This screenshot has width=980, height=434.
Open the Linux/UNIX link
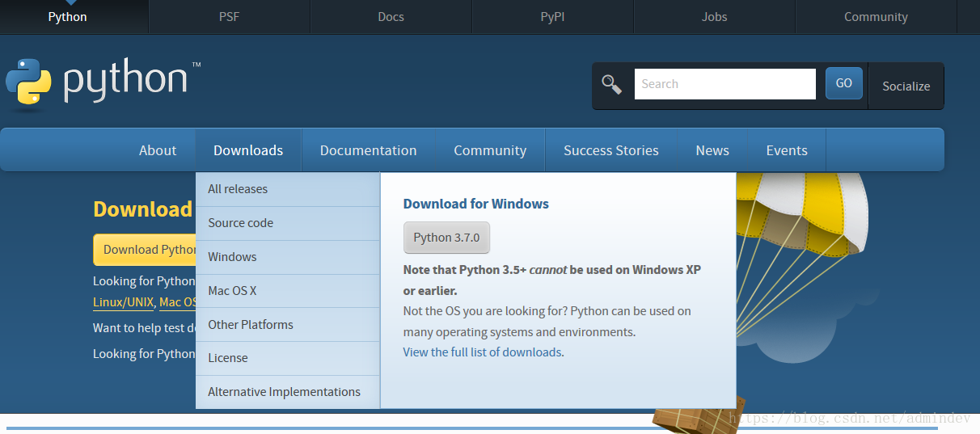coord(123,302)
